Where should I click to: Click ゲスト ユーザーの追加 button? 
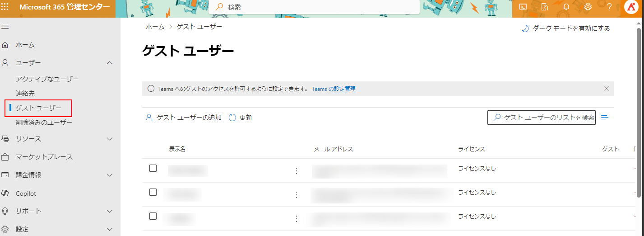pyautogui.click(x=184, y=118)
